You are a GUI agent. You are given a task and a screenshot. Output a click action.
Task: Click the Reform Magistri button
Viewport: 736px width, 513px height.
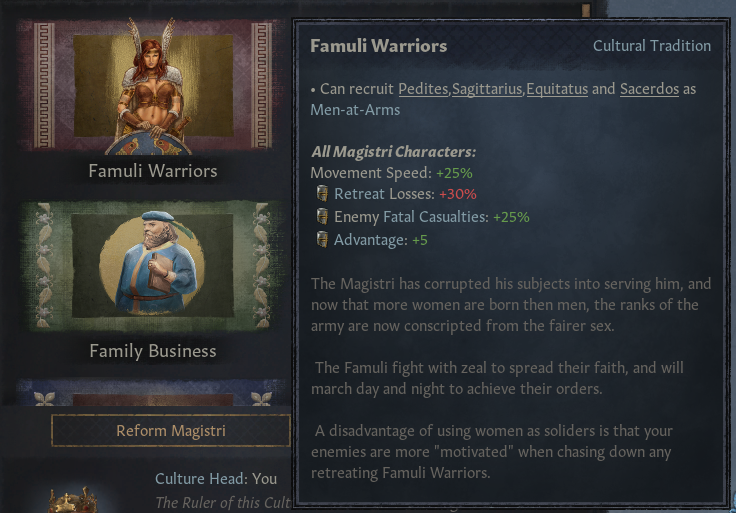[x=171, y=430]
